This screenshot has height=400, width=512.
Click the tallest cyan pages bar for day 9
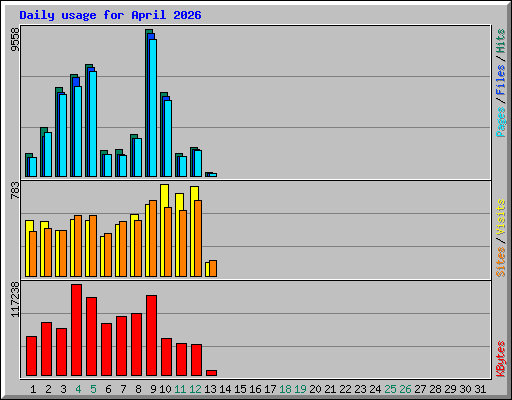point(153,108)
